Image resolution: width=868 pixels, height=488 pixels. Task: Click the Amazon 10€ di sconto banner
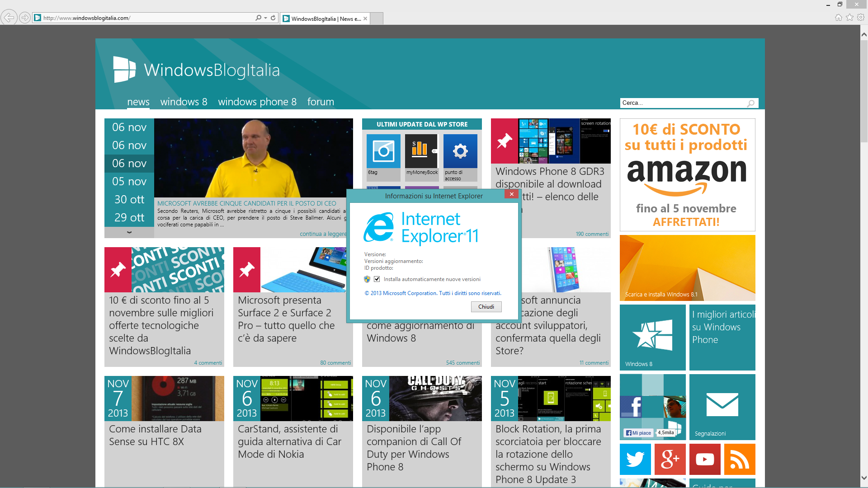coord(687,175)
